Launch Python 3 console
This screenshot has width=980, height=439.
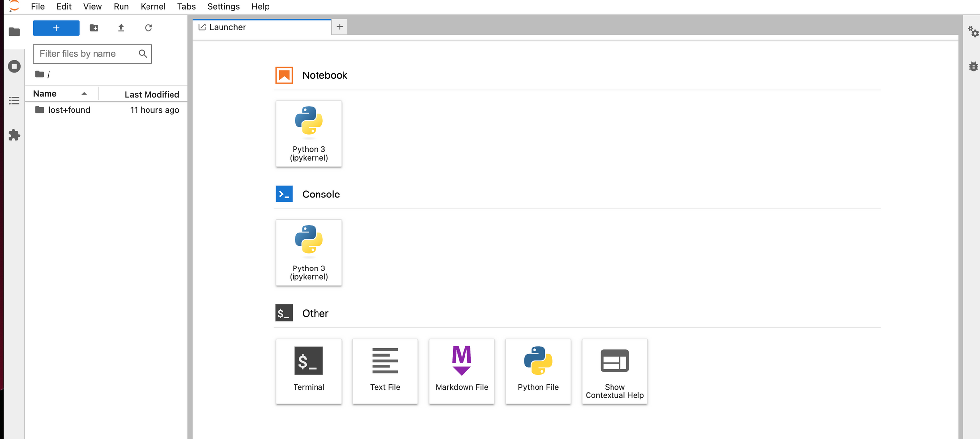[x=309, y=253]
